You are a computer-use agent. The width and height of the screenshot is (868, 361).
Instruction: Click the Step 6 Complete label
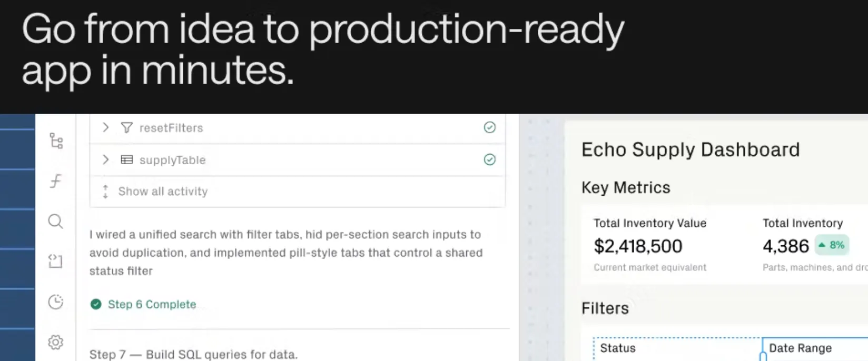(x=152, y=304)
